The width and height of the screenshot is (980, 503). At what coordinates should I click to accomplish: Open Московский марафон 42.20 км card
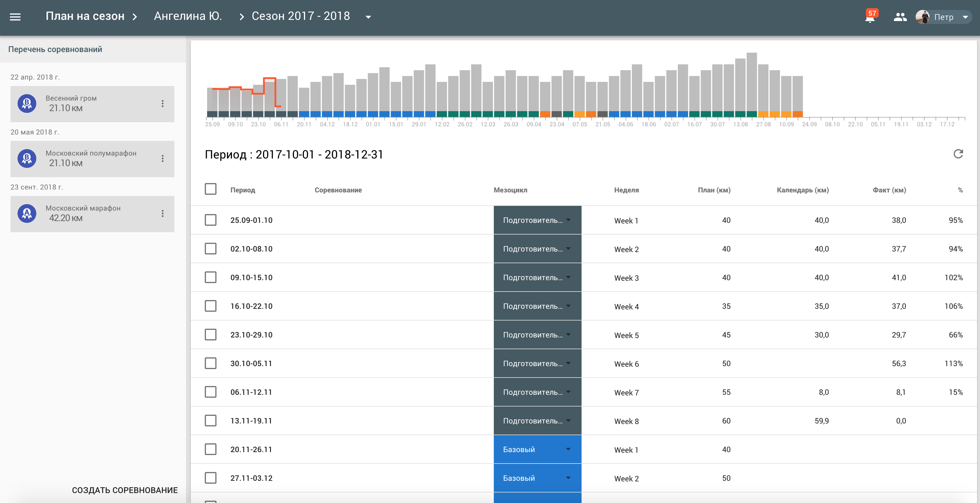[92, 214]
